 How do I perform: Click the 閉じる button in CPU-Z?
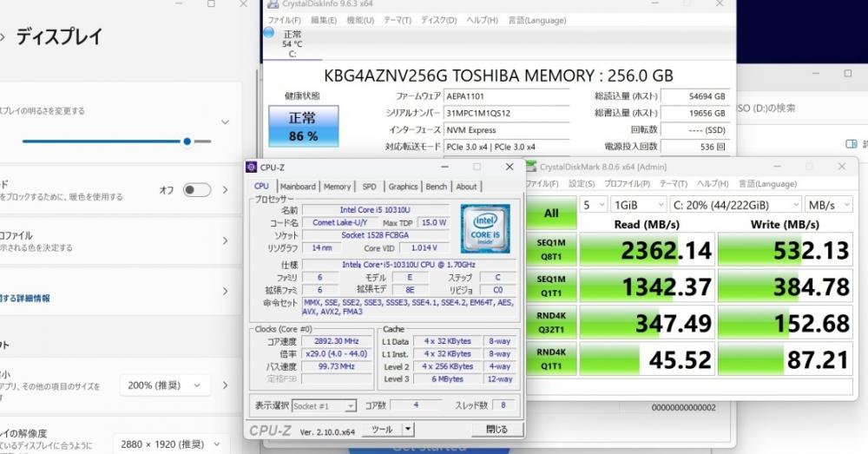click(496, 429)
